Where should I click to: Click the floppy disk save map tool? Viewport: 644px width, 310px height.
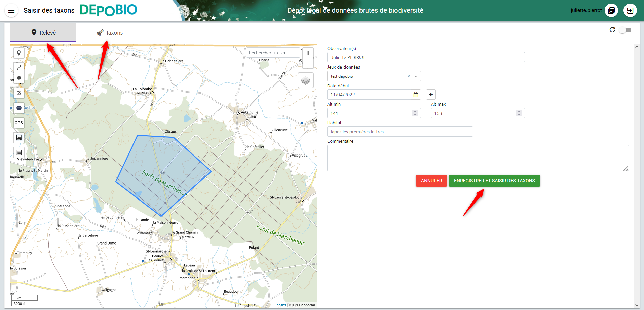19,137
